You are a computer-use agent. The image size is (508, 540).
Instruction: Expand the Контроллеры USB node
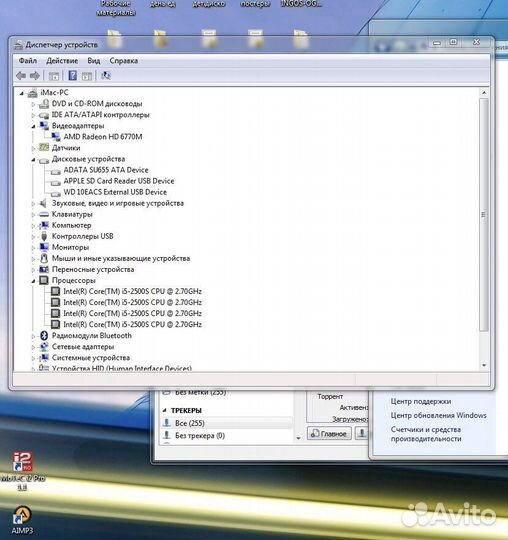pos(33,237)
